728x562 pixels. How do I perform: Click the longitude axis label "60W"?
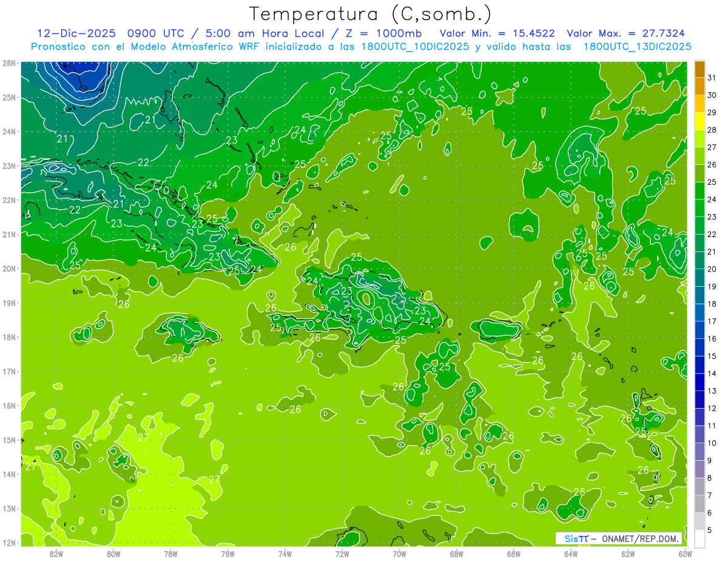pyautogui.click(x=685, y=554)
